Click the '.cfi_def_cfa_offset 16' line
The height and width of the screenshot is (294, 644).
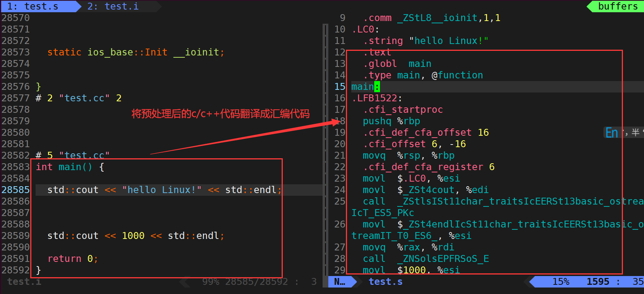[x=426, y=133]
